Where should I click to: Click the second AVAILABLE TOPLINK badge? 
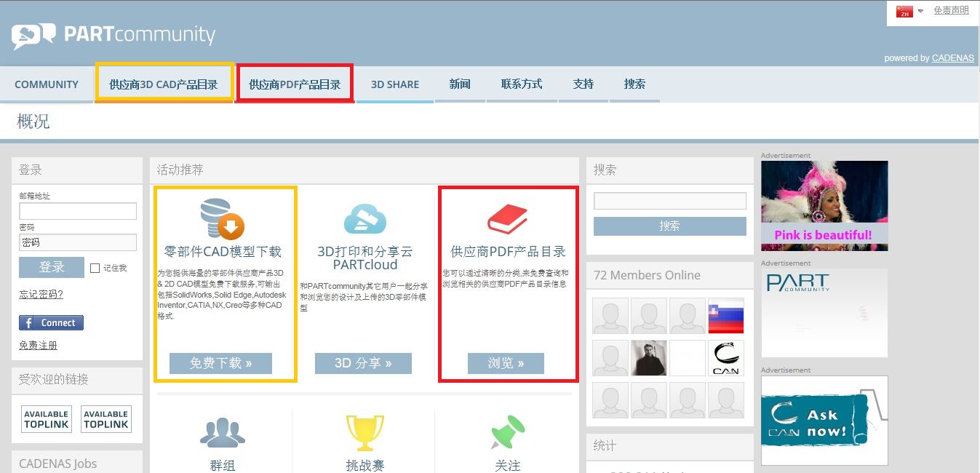[x=106, y=419]
